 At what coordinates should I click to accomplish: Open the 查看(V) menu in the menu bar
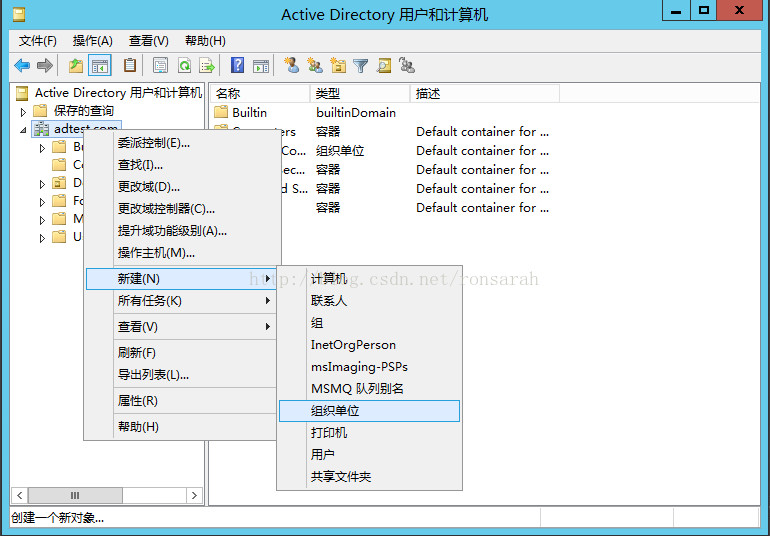tap(148, 41)
